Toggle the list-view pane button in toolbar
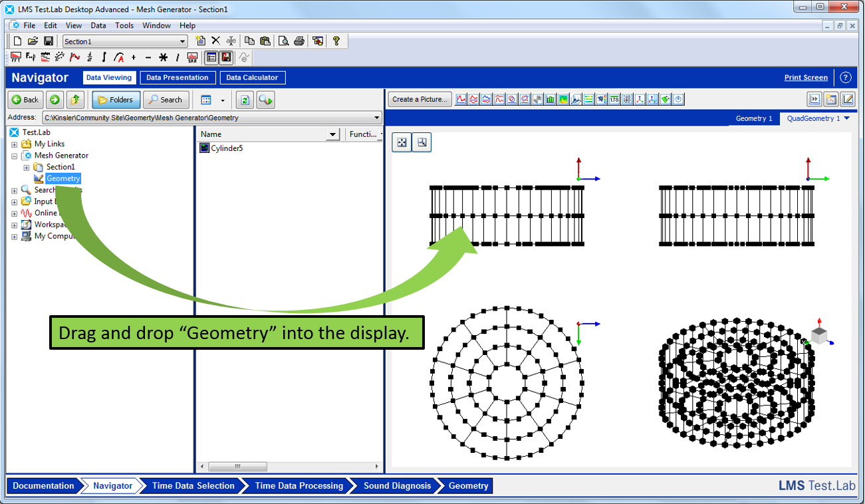The width and height of the screenshot is (865, 504). [x=211, y=58]
